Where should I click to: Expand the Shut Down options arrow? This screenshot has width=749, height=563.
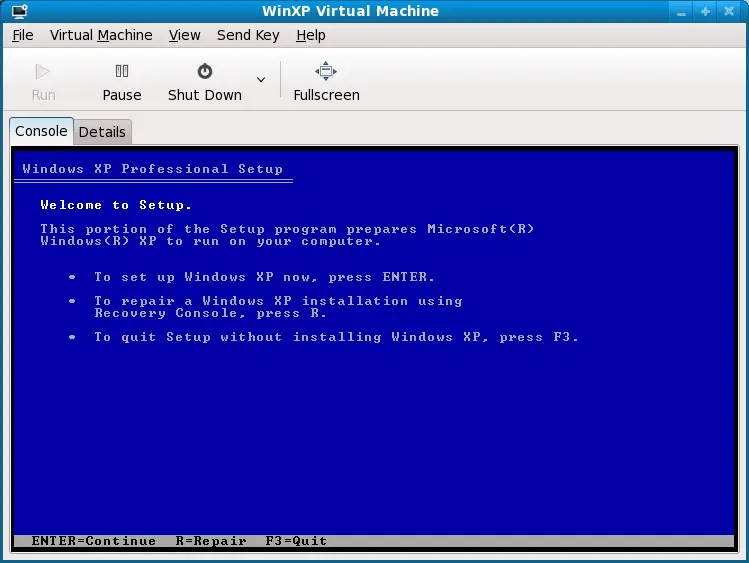(x=261, y=80)
